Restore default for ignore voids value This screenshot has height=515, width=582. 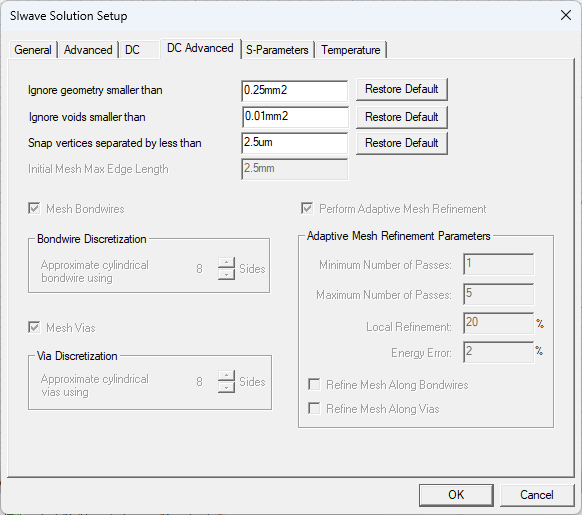tap(402, 117)
